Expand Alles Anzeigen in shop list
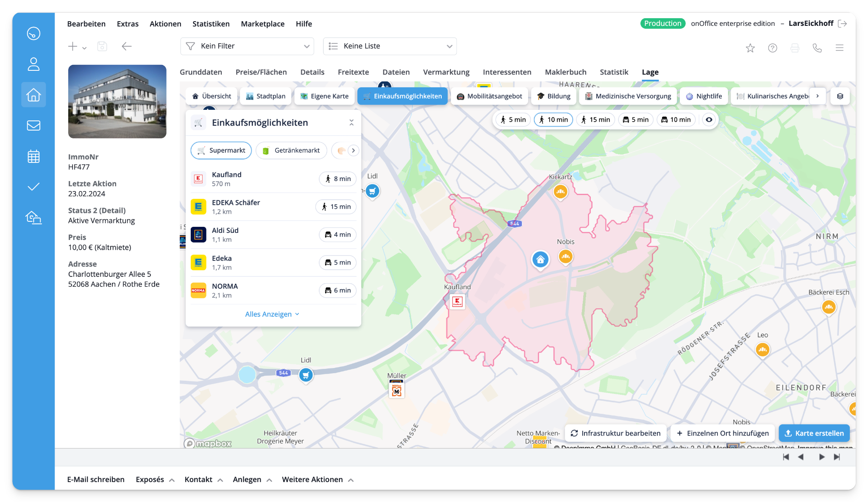The height and width of the screenshot is (502, 868). click(273, 314)
